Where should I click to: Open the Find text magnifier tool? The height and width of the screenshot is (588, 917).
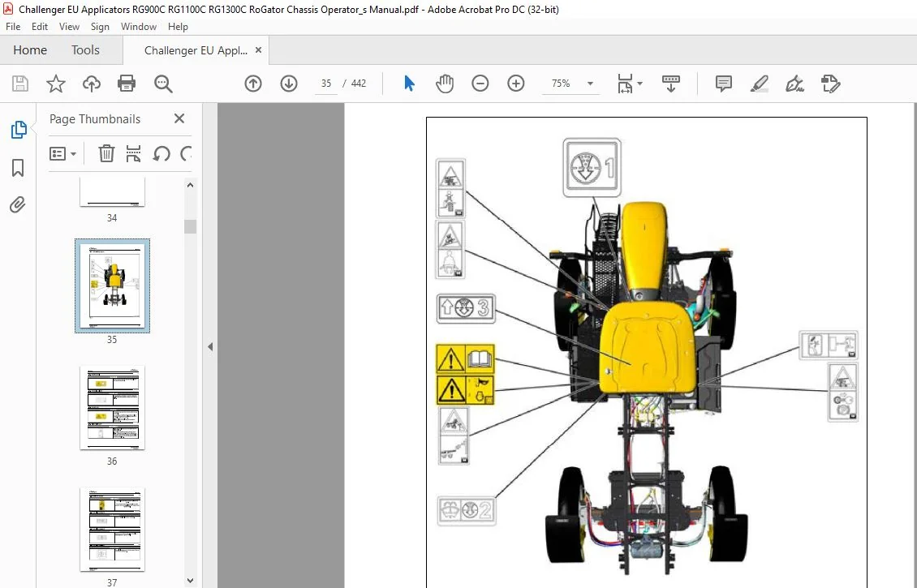click(163, 84)
